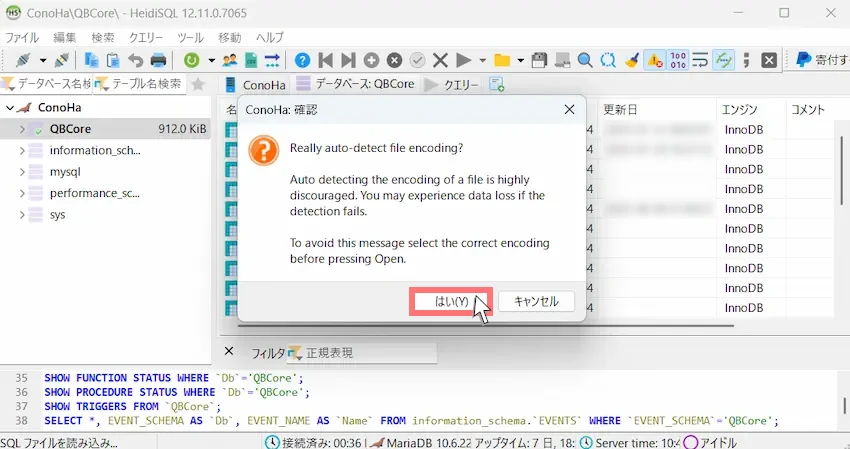The width and height of the screenshot is (850, 449).
Task: Click the yellow open folder icon
Action: (x=502, y=60)
